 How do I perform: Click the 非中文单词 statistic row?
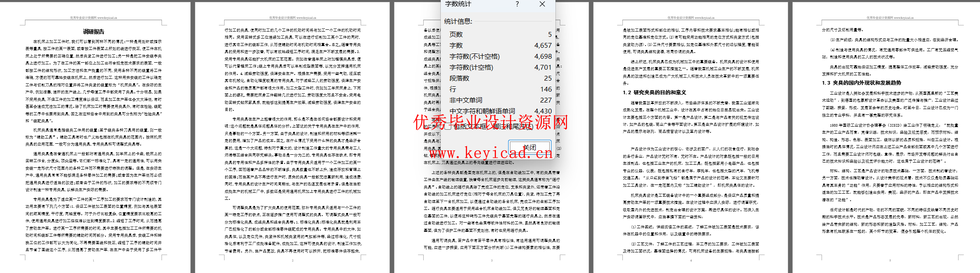pos(499,100)
